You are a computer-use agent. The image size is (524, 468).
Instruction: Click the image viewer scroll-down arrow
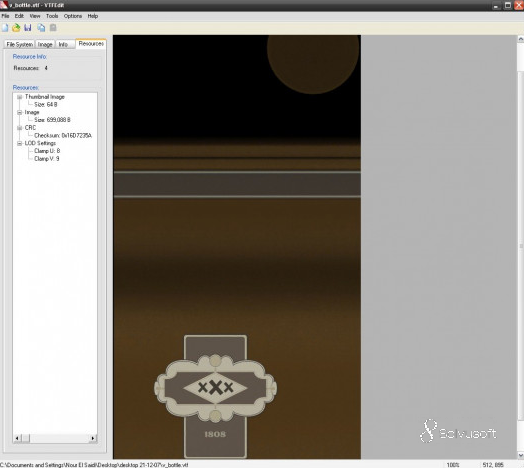tap(520, 456)
